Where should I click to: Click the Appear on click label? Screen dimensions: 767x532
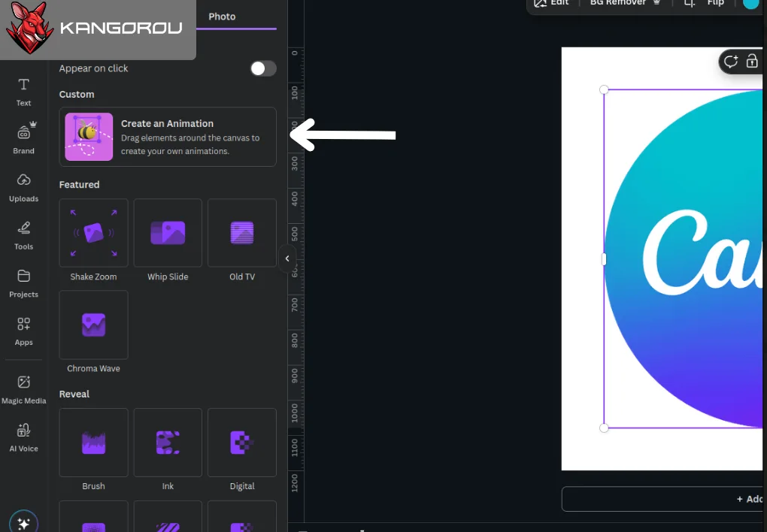click(x=93, y=68)
